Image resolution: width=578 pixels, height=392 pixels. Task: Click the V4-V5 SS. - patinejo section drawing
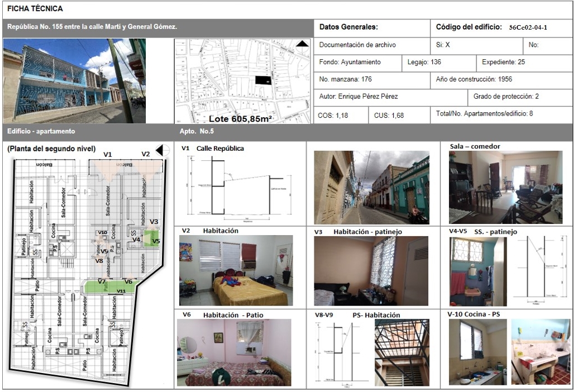[x=539, y=271]
